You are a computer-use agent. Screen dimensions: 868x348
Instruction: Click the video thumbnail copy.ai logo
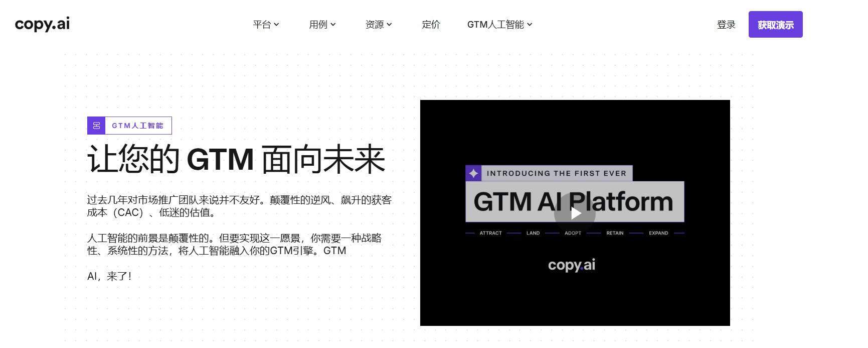click(x=572, y=265)
